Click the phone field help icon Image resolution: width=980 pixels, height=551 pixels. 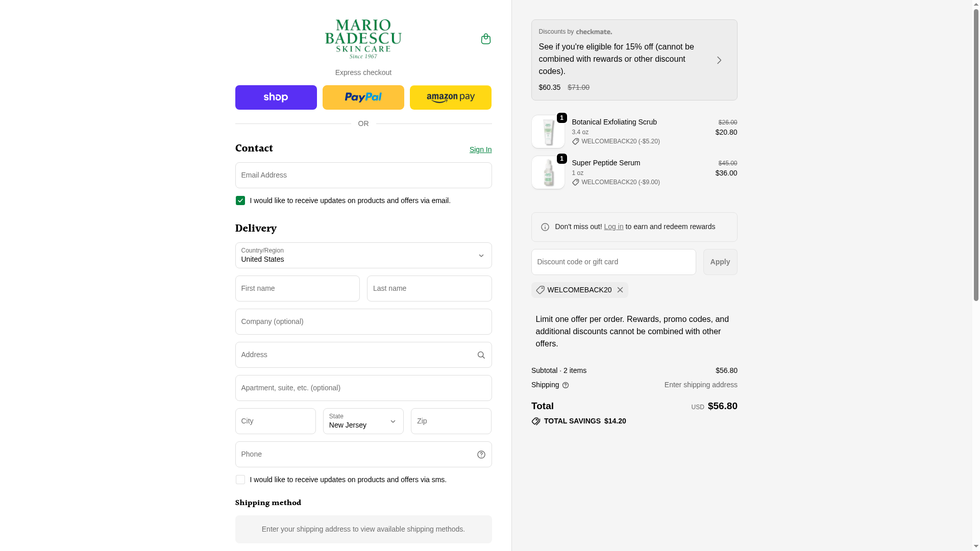(x=481, y=455)
